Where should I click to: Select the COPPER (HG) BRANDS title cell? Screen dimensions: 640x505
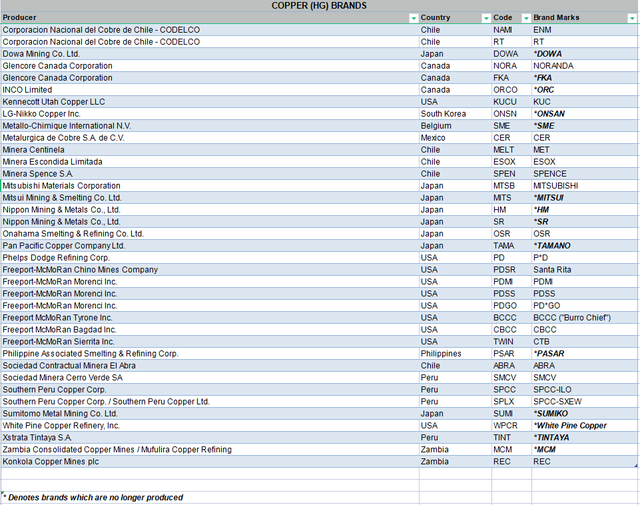click(x=319, y=6)
